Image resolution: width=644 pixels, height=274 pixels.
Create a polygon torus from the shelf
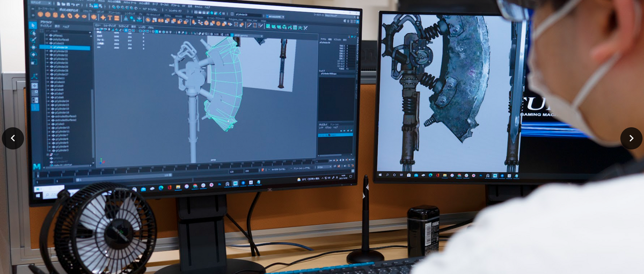pos(70,16)
